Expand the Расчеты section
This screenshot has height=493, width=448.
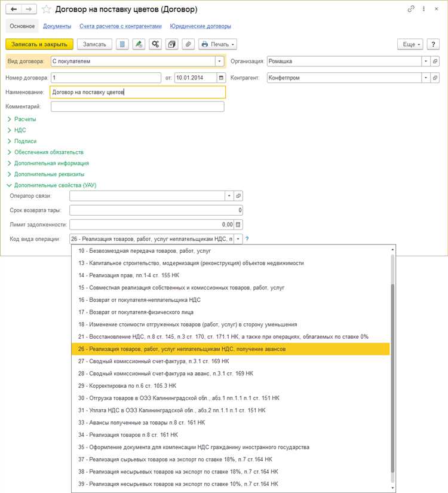point(25,120)
